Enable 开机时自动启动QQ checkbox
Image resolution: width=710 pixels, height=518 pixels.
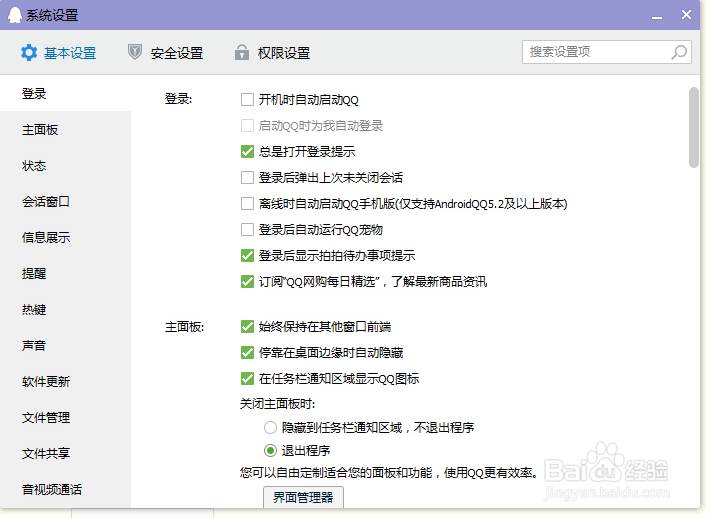(x=247, y=100)
